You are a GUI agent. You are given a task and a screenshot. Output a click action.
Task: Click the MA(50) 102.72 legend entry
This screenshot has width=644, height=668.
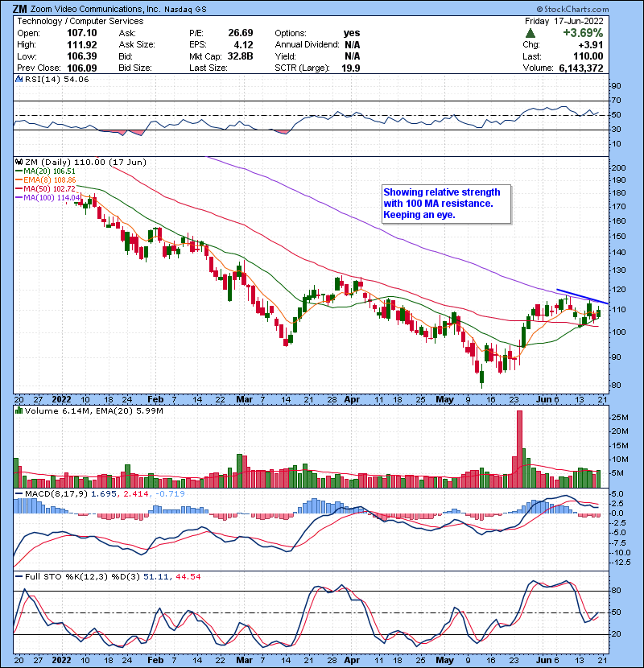point(45,188)
